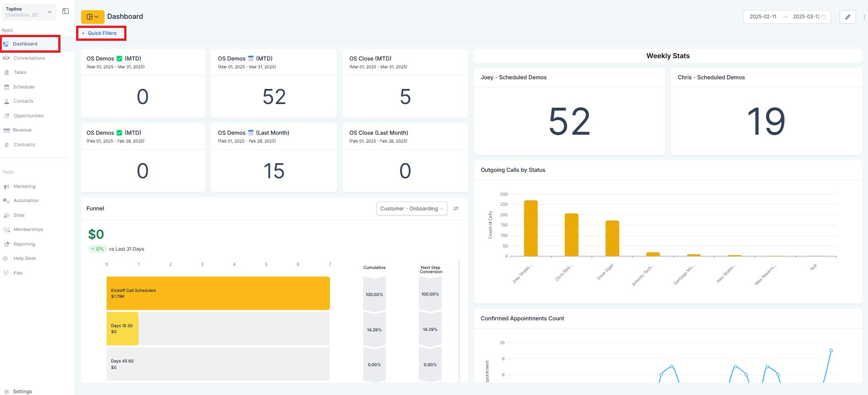Click the pencil edit dashboard button
Screen dimensions: 868x395
[848, 16]
